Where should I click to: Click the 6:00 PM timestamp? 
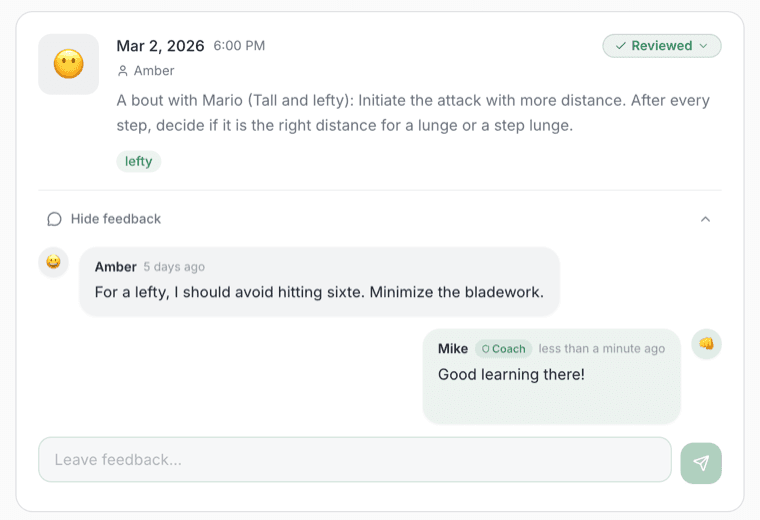click(x=239, y=46)
